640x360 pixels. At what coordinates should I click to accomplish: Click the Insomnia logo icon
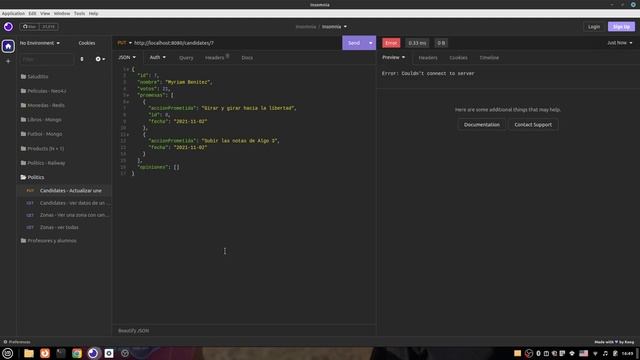pyautogui.click(x=8, y=27)
